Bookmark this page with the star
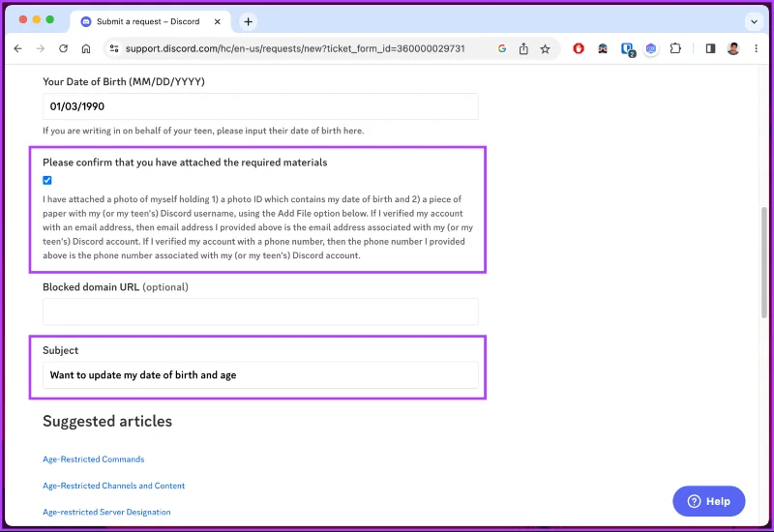 point(545,48)
